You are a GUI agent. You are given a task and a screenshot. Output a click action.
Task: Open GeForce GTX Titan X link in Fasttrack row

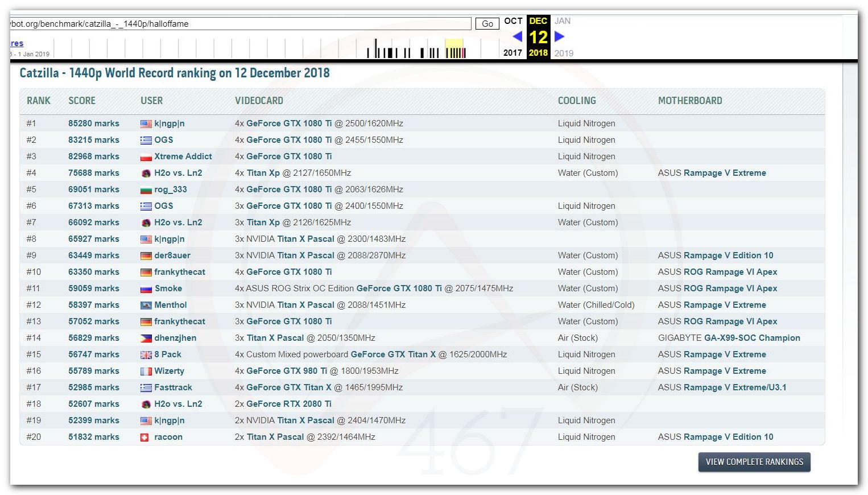(x=289, y=387)
